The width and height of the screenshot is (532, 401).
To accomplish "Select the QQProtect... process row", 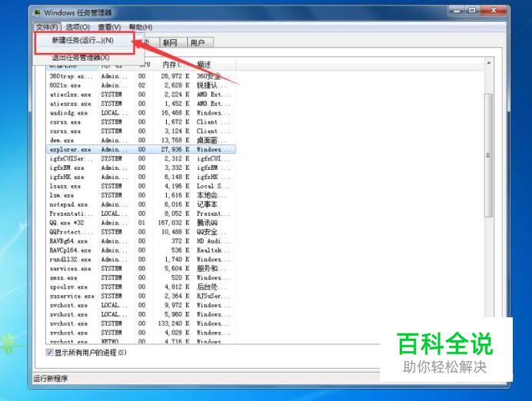I will 141,232.
